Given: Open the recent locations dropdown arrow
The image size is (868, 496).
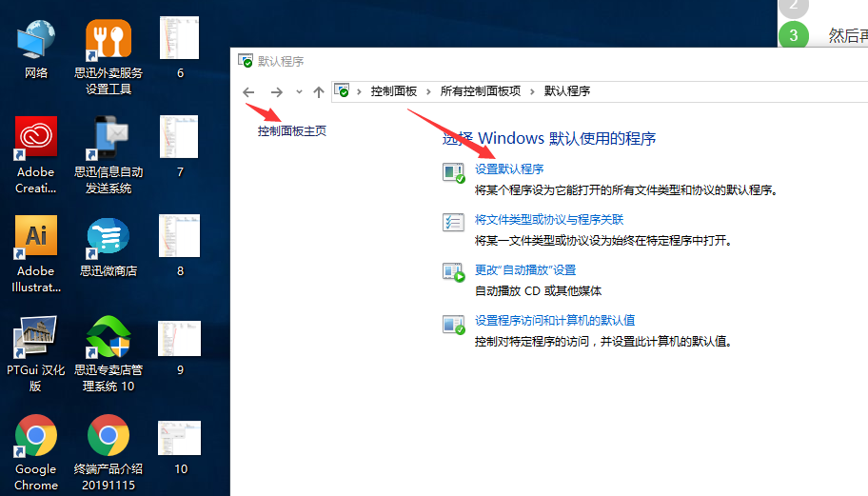Looking at the screenshot, I should (x=299, y=92).
